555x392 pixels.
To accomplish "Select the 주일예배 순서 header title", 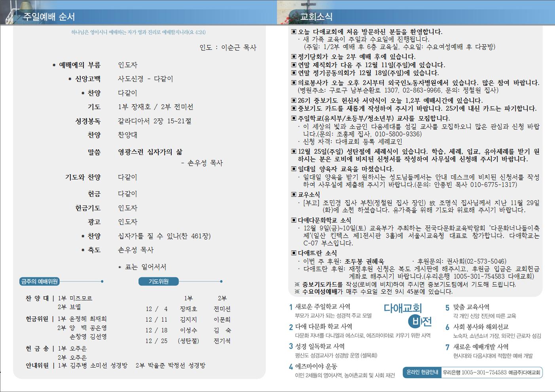I will 49,17.
